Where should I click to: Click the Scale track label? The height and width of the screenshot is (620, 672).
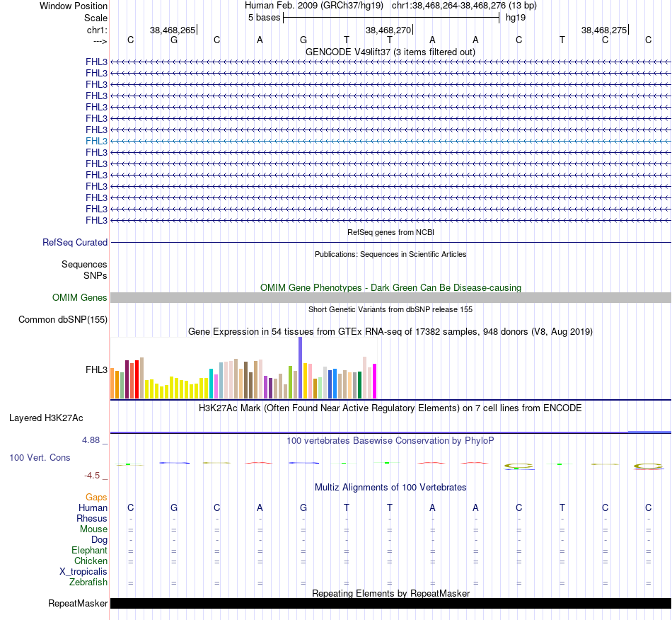(95, 18)
